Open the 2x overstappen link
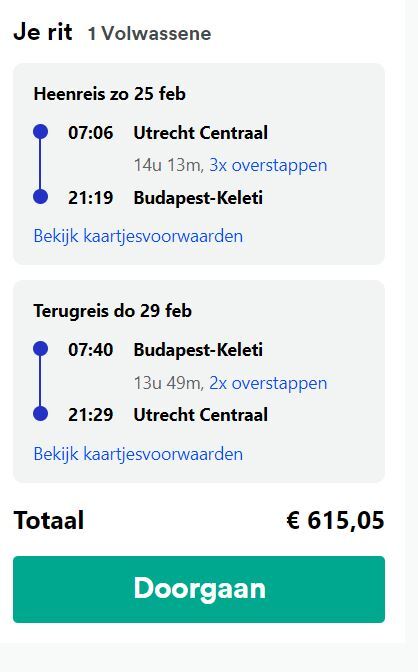 coord(268,383)
